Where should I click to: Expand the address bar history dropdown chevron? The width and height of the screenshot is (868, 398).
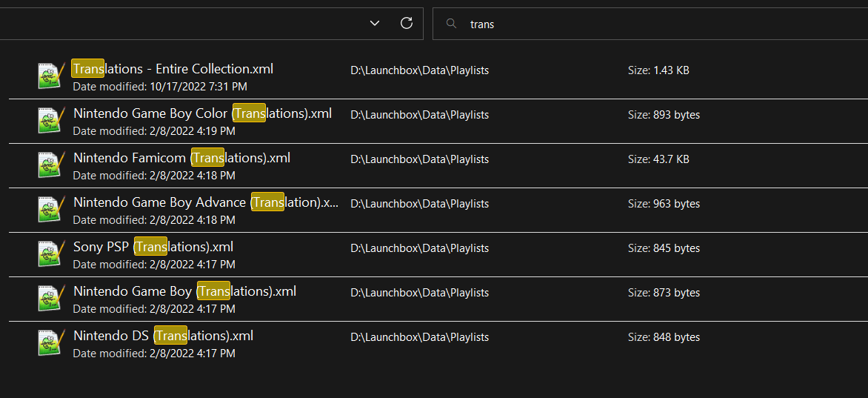point(375,23)
